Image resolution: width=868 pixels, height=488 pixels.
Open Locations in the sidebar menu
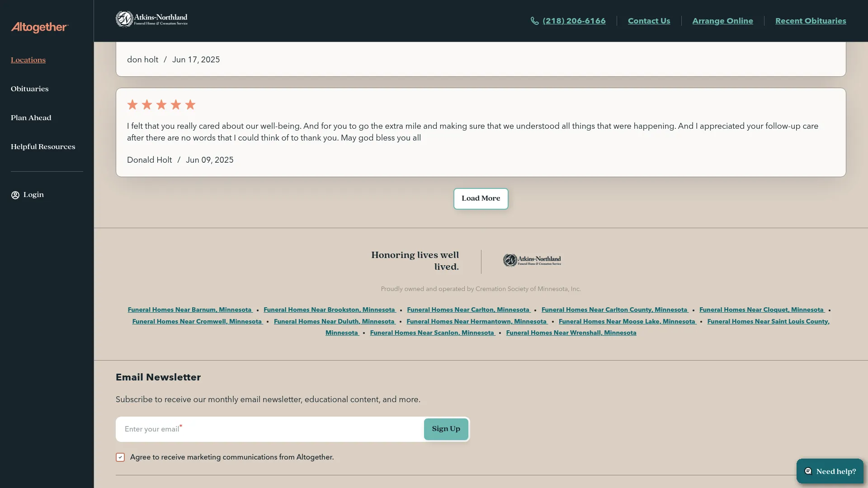[x=28, y=60]
